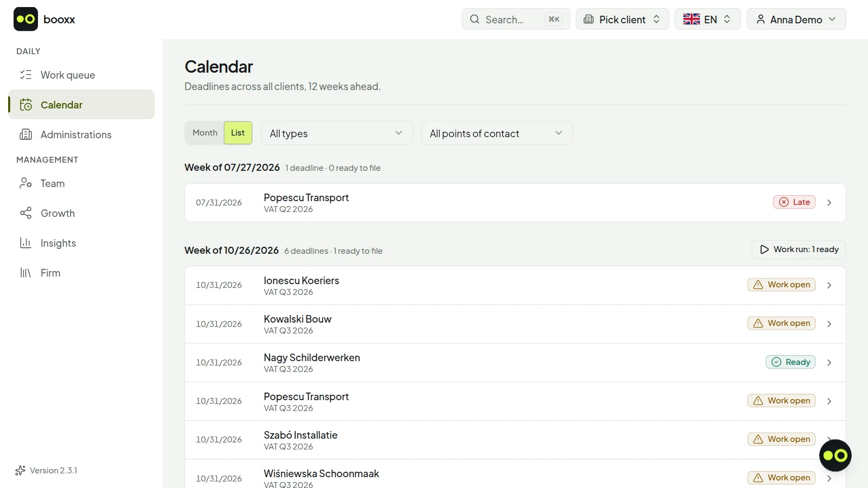This screenshot has width=868, height=488.
Task: Click the Week of 10/26/2026 heading
Action: 232,250
